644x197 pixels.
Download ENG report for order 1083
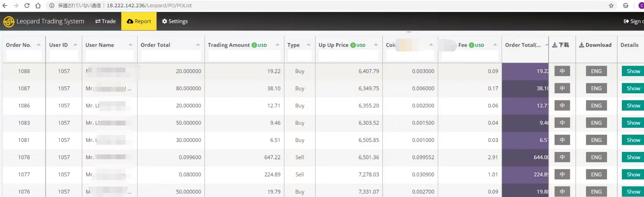pos(596,123)
